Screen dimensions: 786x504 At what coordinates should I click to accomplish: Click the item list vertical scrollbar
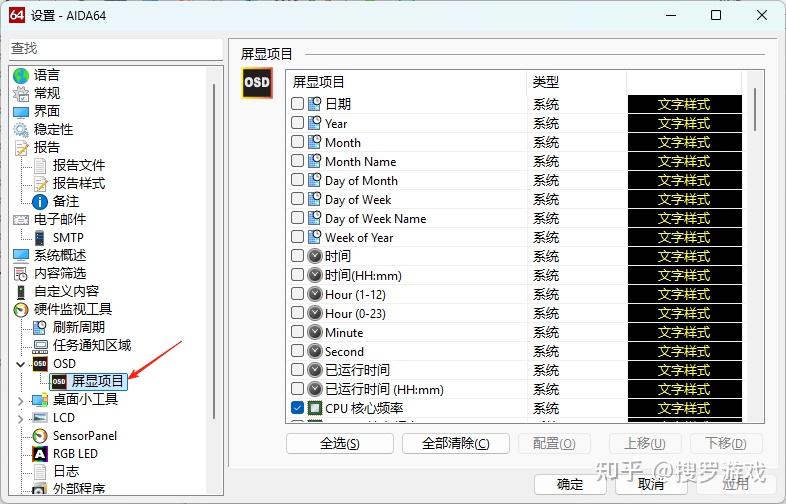coord(755,110)
